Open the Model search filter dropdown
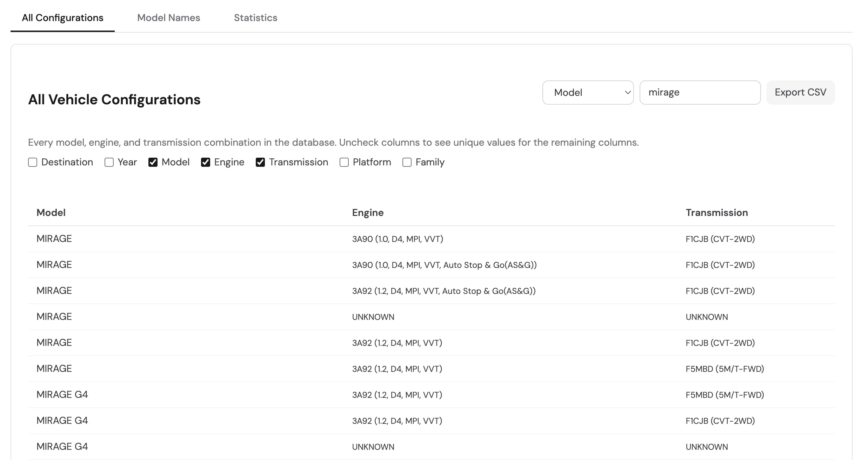The image size is (868, 460). pyautogui.click(x=588, y=92)
